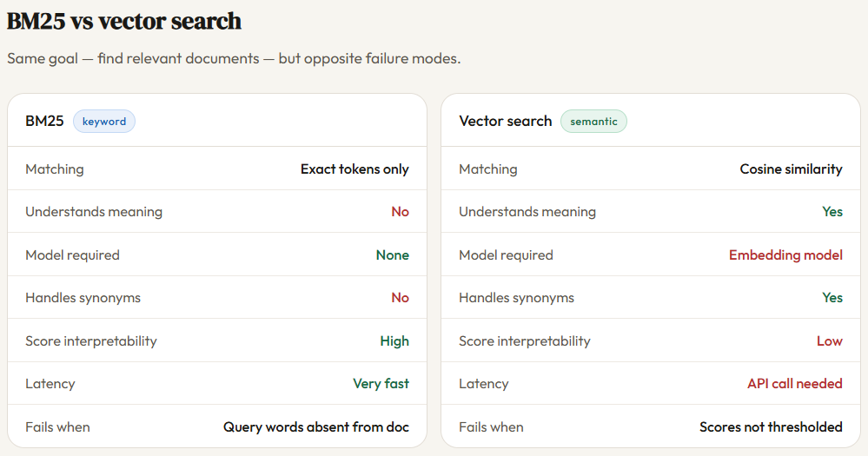Click Understands meaning label in Vector search card
Viewport: 868px width, 456px height.
[x=527, y=212]
